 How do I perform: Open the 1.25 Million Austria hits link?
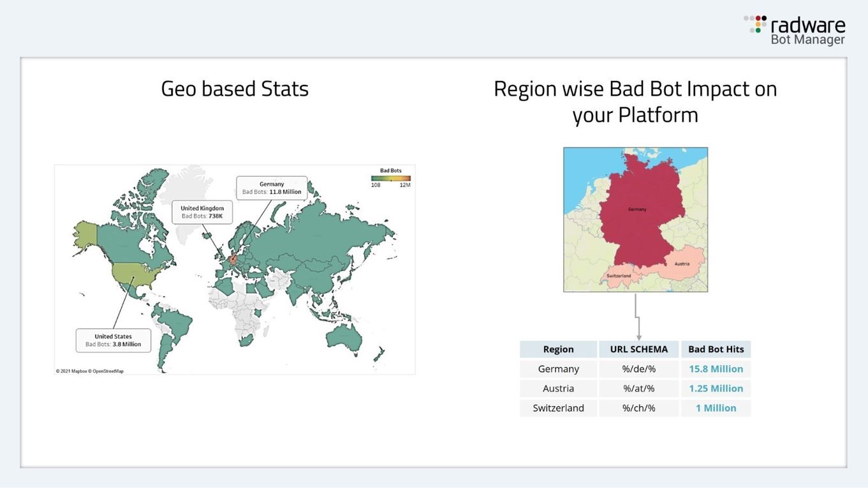[x=716, y=388]
